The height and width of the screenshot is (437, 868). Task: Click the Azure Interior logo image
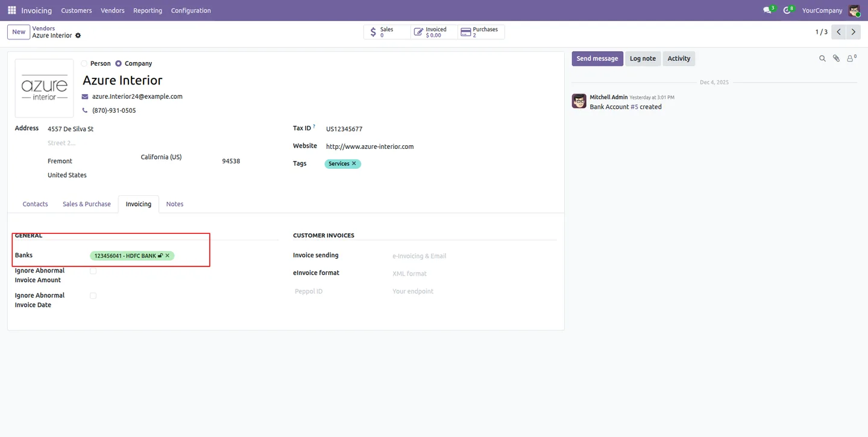pos(44,88)
